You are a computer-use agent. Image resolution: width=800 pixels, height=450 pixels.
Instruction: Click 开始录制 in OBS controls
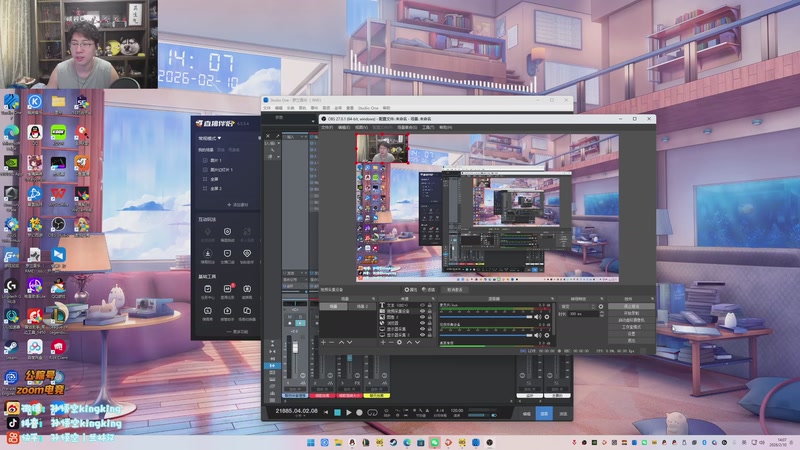click(631, 313)
